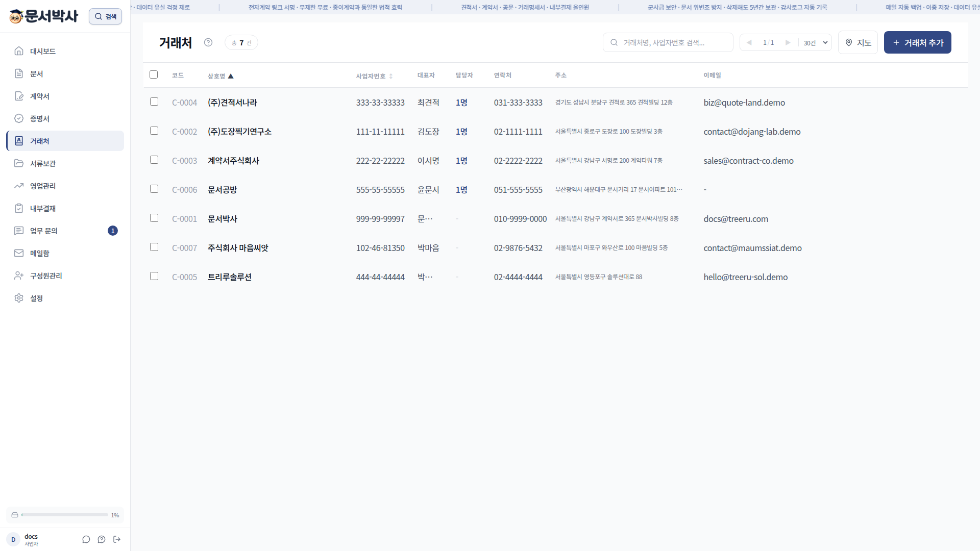Go to next page arrow in pagination
The height and width of the screenshot is (551, 980).
pos(788,42)
